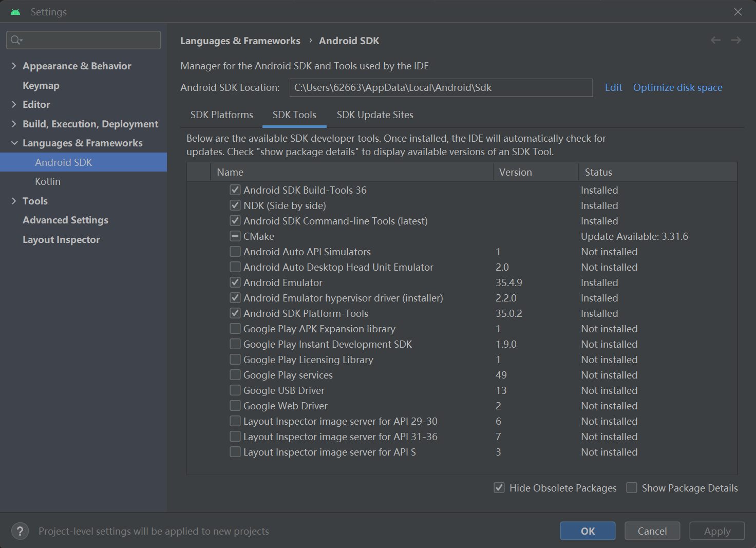Select the SDK Tools tab
The image size is (756, 548).
(294, 115)
